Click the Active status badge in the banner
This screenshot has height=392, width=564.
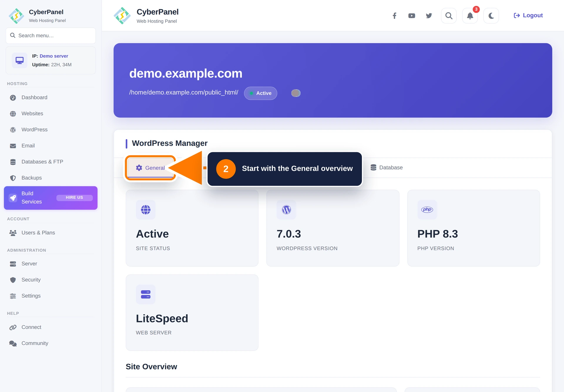261,93
